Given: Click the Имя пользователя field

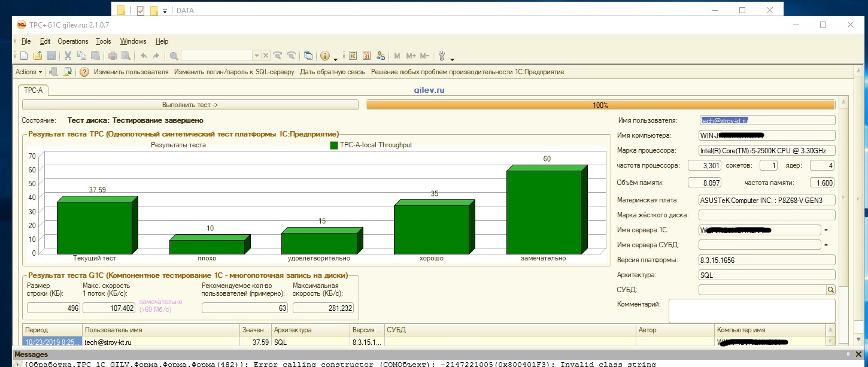Looking at the screenshot, I should coord(767,120).
